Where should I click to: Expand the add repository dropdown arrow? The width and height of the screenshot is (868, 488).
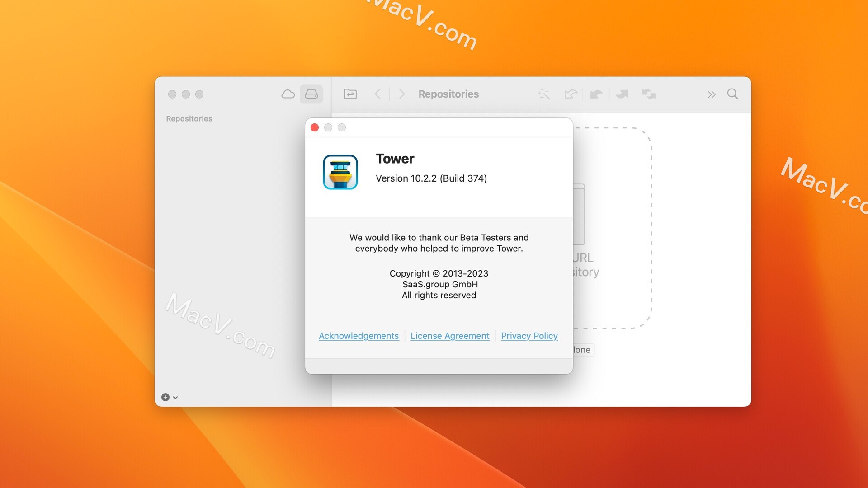tap(175, 398)
